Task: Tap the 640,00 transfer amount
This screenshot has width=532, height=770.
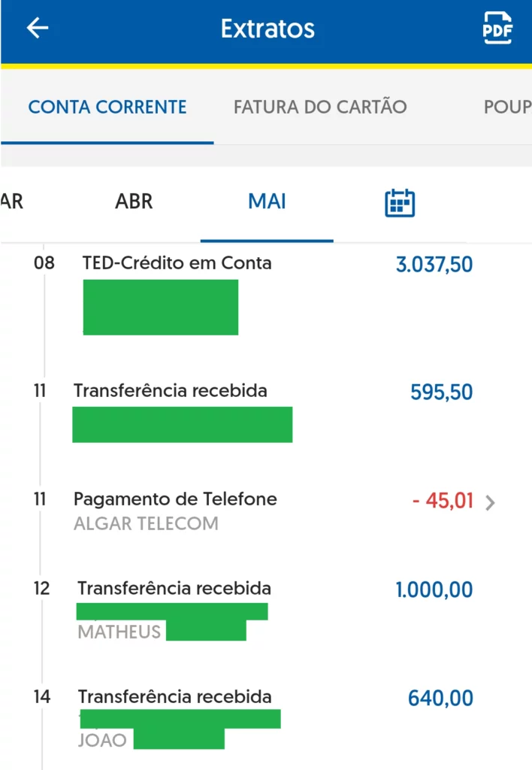Action: coord(441,698)
